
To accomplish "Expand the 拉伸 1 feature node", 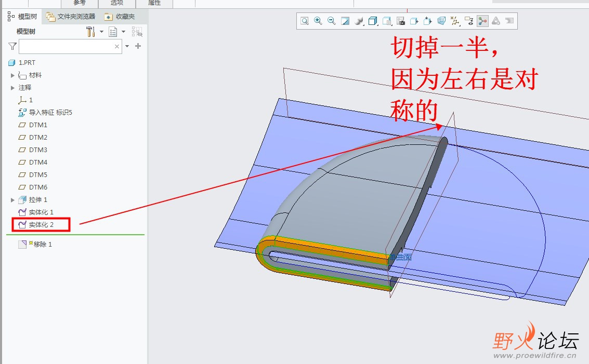I will [12, 200].
